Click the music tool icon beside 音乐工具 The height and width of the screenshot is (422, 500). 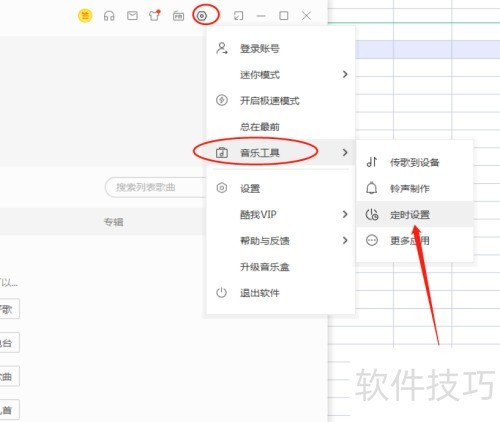pyautogui.click(x=222, y=152)
